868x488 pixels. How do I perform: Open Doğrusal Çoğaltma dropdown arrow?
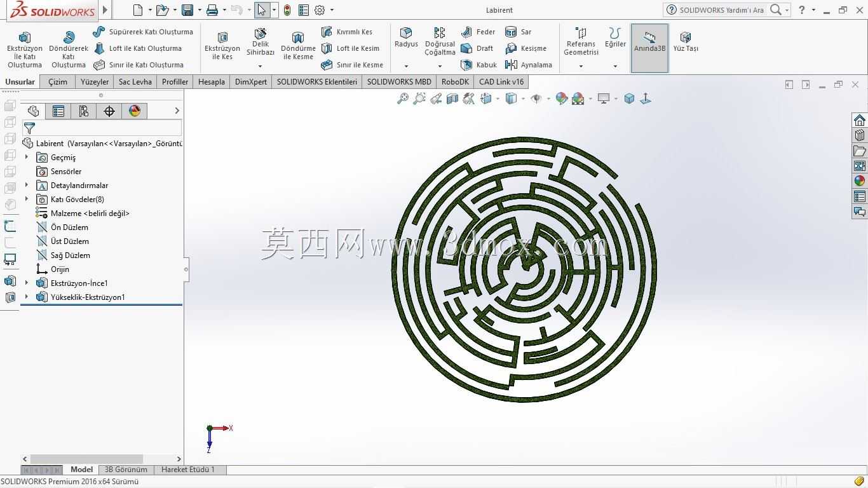(440, 66)
